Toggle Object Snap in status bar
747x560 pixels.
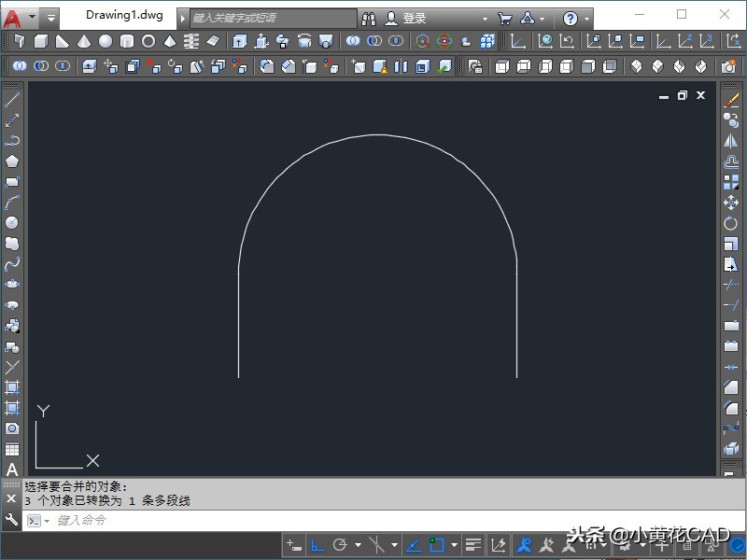[435, 545]
